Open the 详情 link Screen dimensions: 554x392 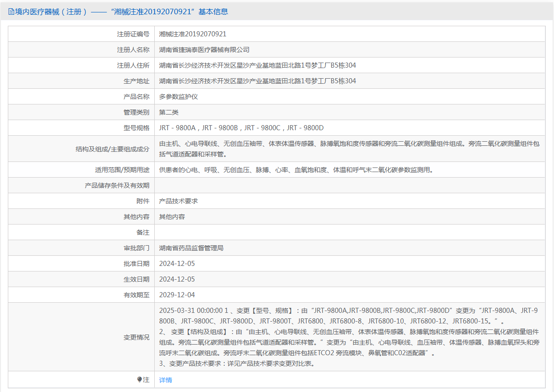(165, 380)
